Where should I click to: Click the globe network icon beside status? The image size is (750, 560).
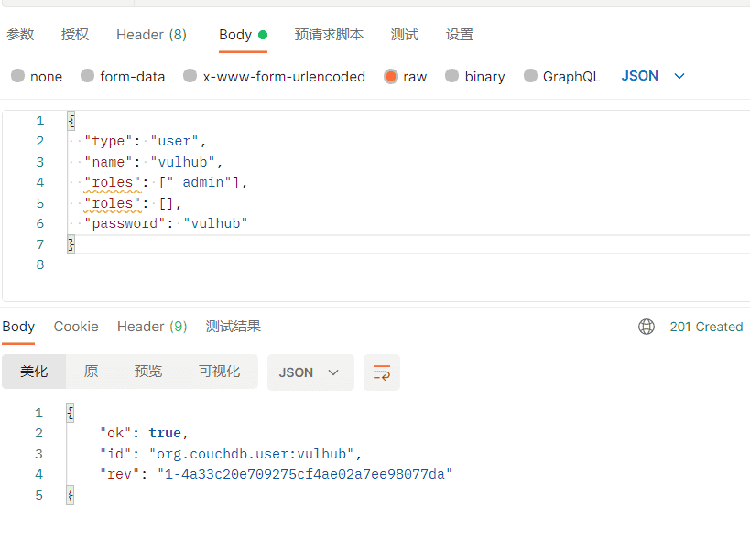647,327
